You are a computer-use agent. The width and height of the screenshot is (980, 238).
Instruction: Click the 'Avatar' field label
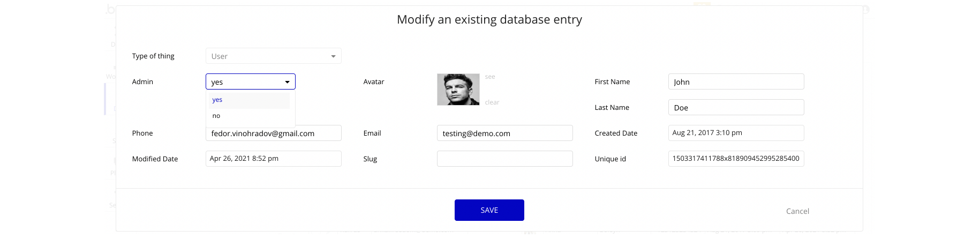(373, 82)
